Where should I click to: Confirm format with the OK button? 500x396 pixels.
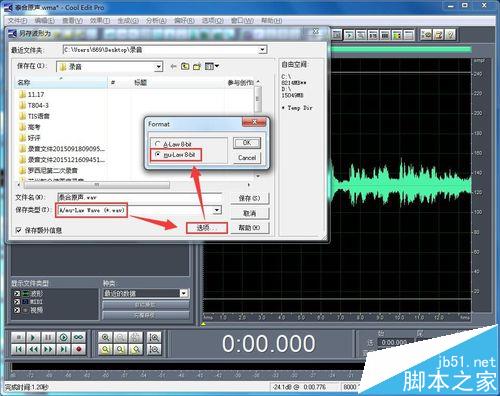[247, 143]
